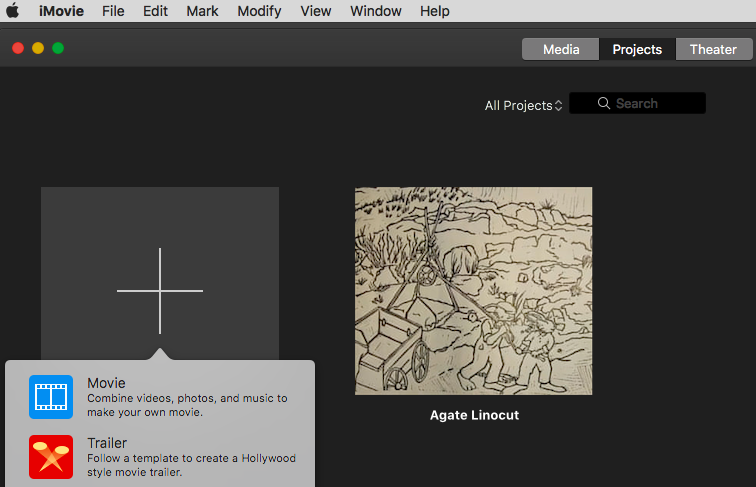Image resolution: width=756 pixels, height=487 pixels.
Task: Open the View menu
Action: (315, 11)
